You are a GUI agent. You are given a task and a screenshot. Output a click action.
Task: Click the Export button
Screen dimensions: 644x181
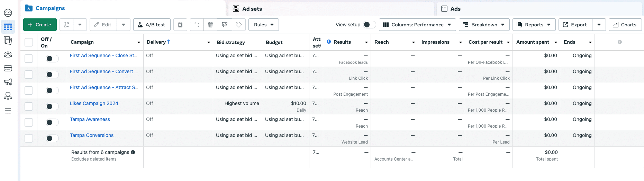575,25
